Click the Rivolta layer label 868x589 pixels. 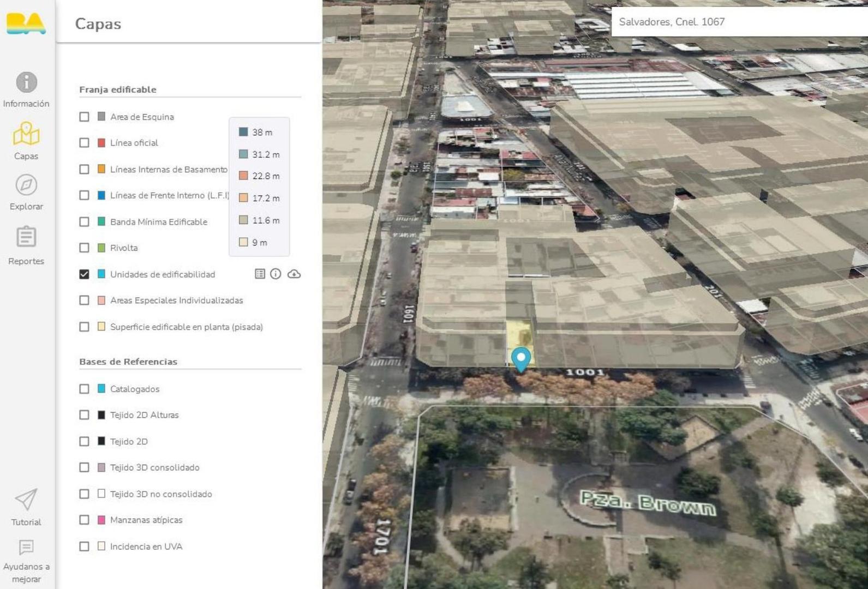124,248
